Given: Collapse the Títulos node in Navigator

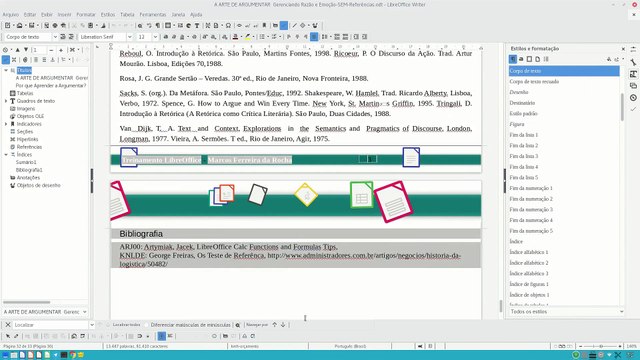Looking at the screenshot, I should (6, 70).
